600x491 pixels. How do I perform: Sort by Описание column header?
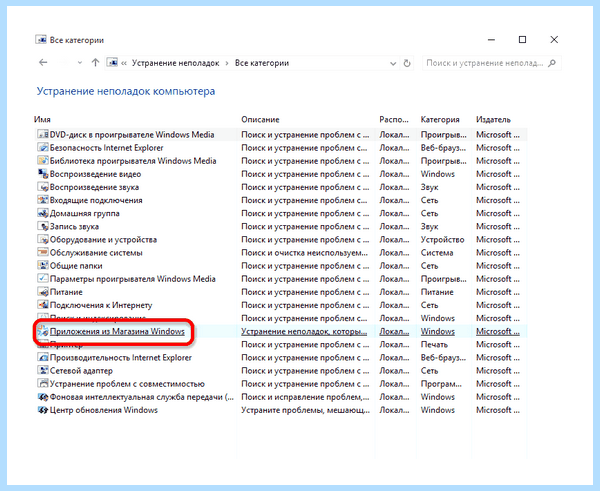260,119
